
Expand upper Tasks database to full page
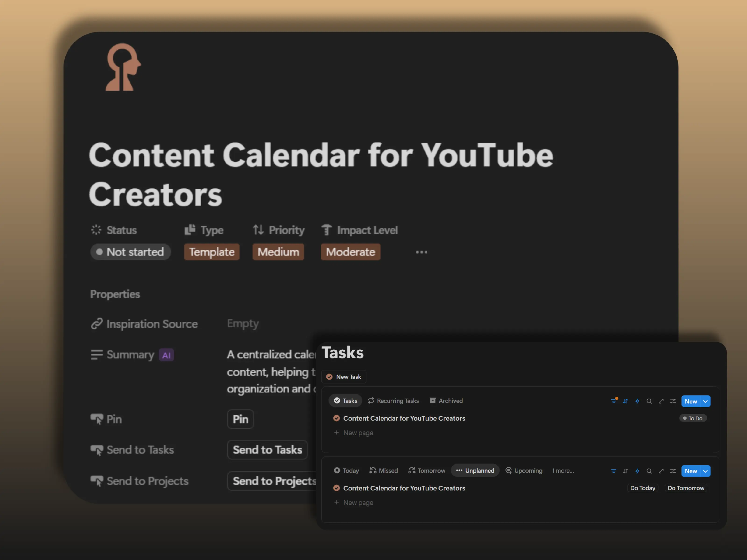coord(661,401)
